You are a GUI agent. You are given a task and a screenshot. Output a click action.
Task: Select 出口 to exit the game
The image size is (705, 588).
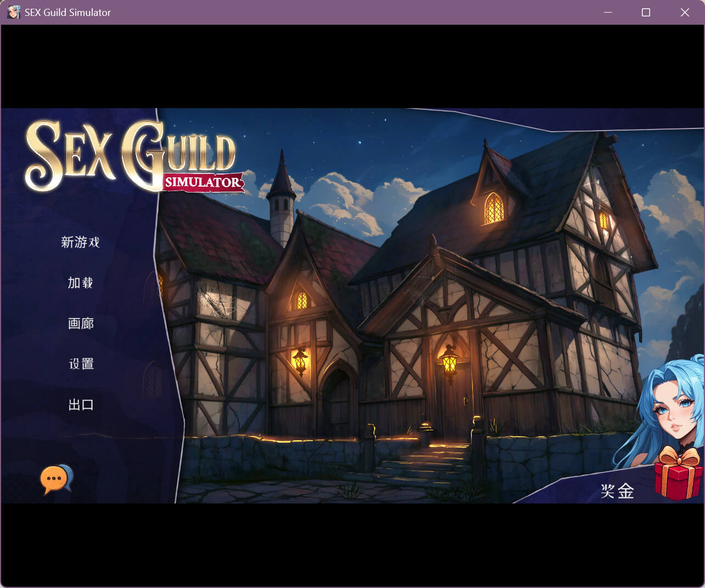coord(80,405)
